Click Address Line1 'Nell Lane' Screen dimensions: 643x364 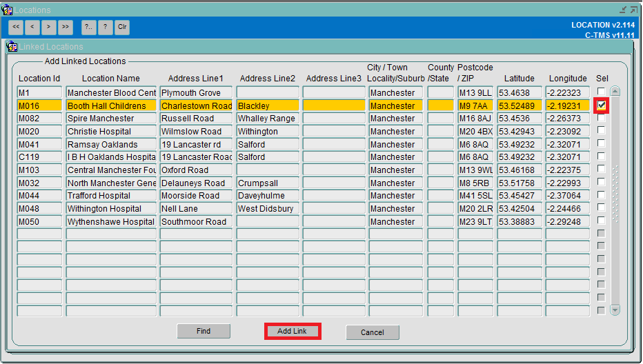tap(196, 209)
